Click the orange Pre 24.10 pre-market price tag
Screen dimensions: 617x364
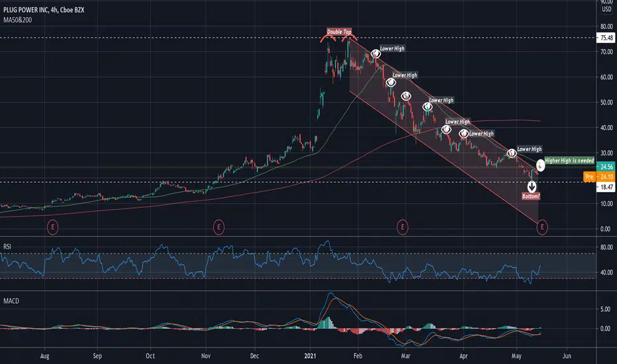coord(599,177)
